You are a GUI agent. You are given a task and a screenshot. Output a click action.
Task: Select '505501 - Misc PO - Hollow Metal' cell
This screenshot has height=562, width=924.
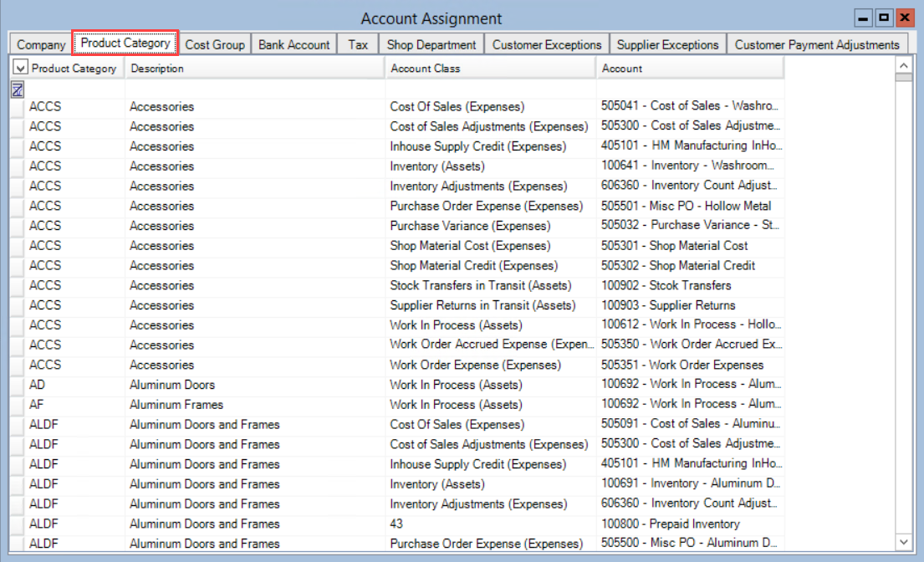point(690,207)
